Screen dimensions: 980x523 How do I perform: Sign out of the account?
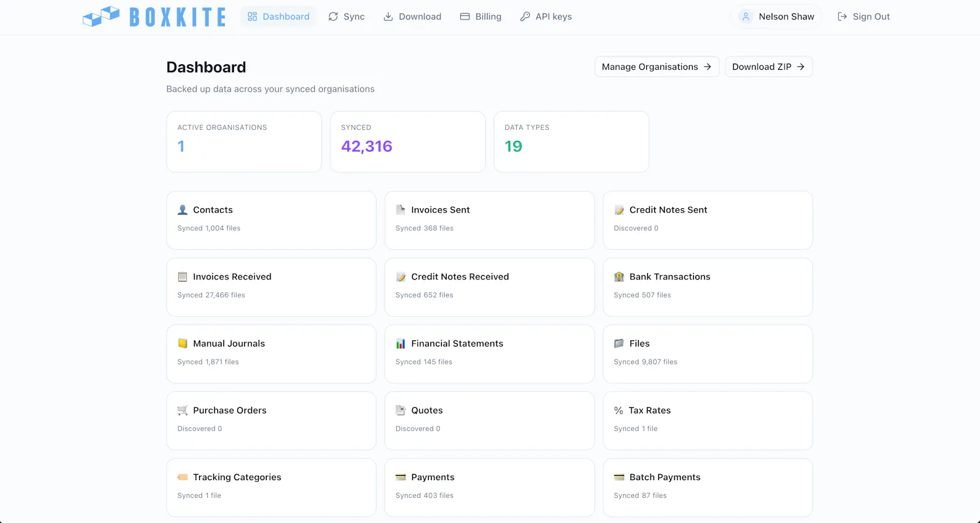[864, 17]
